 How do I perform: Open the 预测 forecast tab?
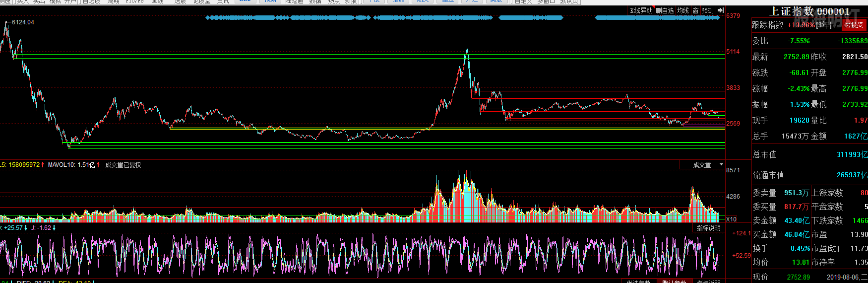(x=708, y=10)
